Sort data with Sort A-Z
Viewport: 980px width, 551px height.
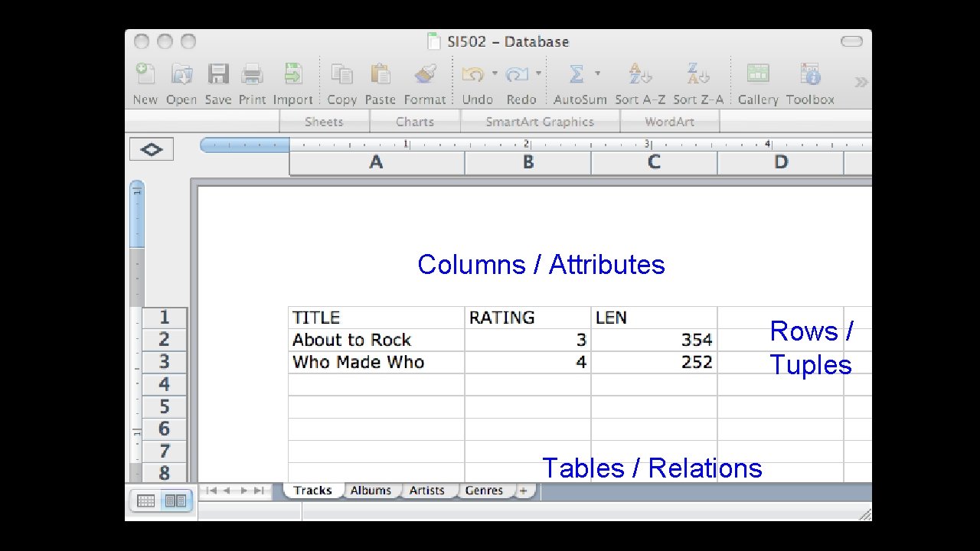638,77
